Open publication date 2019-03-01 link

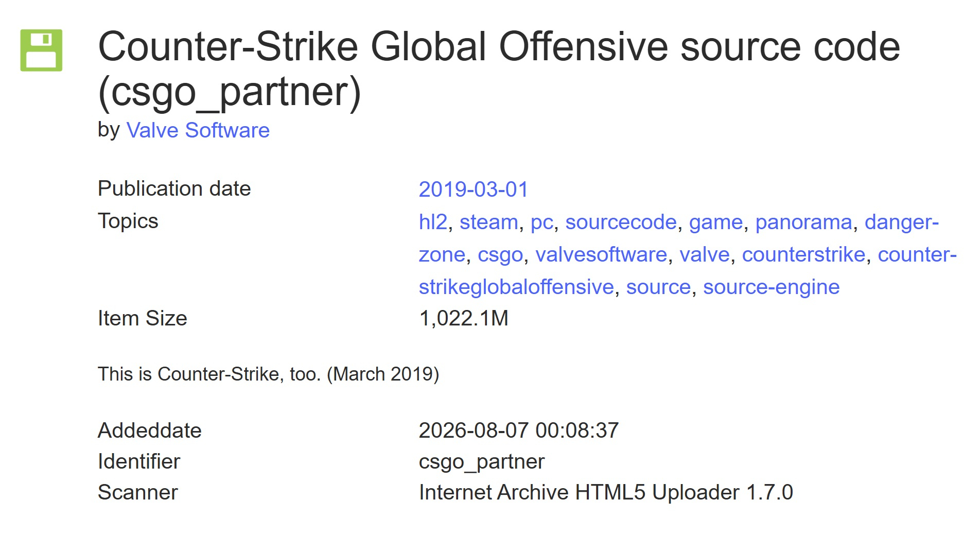(474, 190)
